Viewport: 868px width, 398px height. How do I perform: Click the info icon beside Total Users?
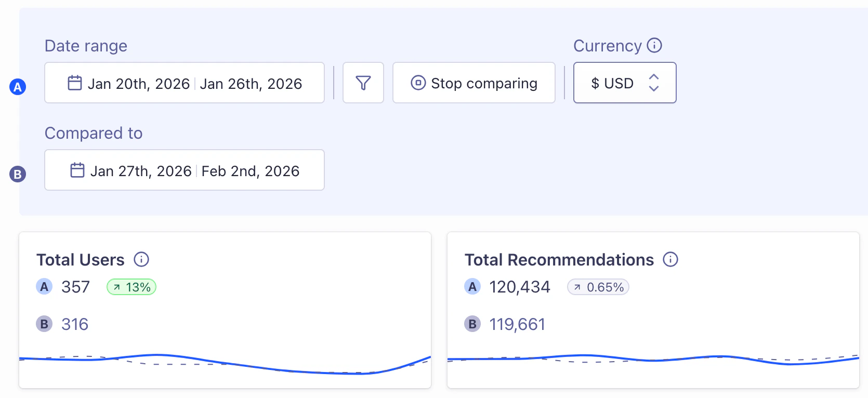pyautogui.click(x=141, y=259)
